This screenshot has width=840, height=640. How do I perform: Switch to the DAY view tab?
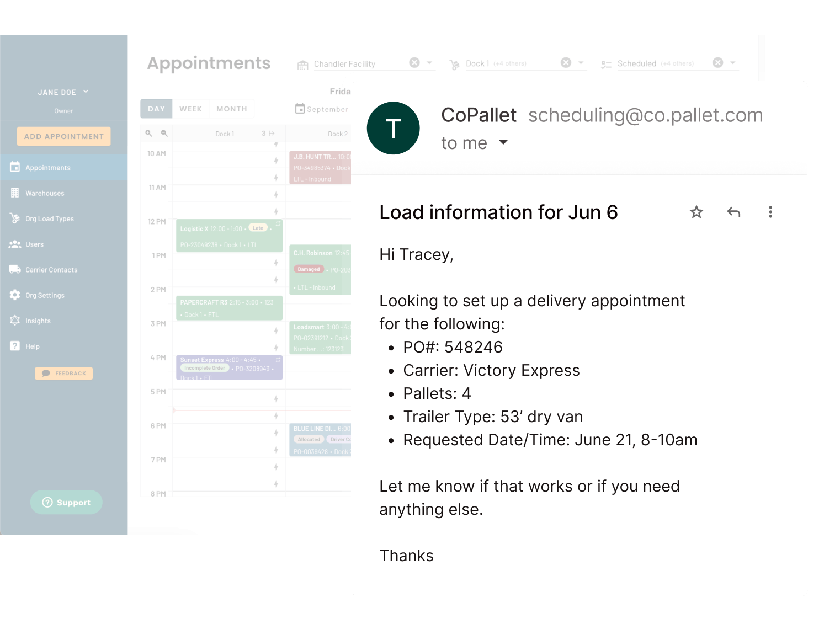[x=156, y=109]
